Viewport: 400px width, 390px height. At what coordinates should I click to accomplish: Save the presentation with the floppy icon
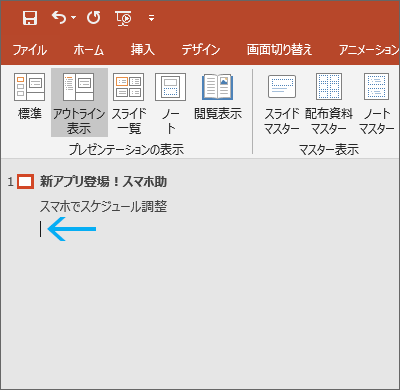tap(30, 18)
